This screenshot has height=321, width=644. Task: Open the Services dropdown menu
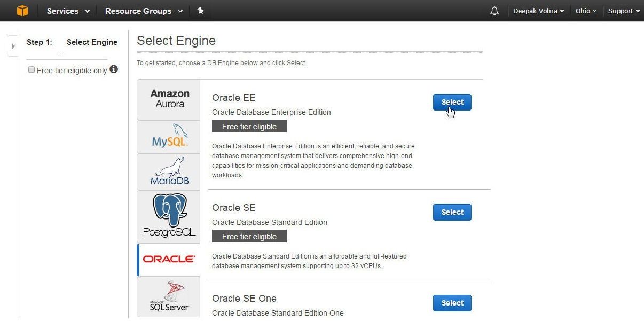point(67,11)
